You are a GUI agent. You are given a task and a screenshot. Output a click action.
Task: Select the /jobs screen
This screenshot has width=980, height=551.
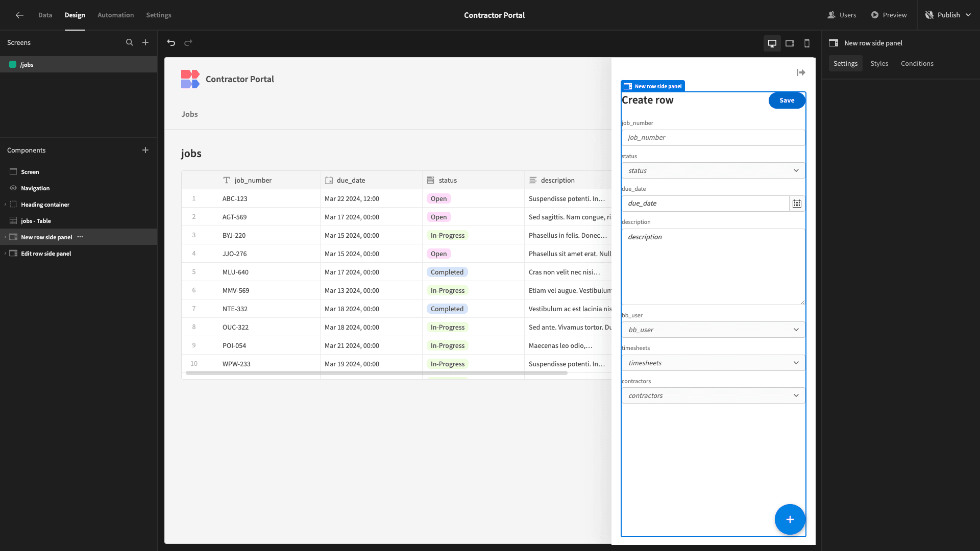point(79,64)
